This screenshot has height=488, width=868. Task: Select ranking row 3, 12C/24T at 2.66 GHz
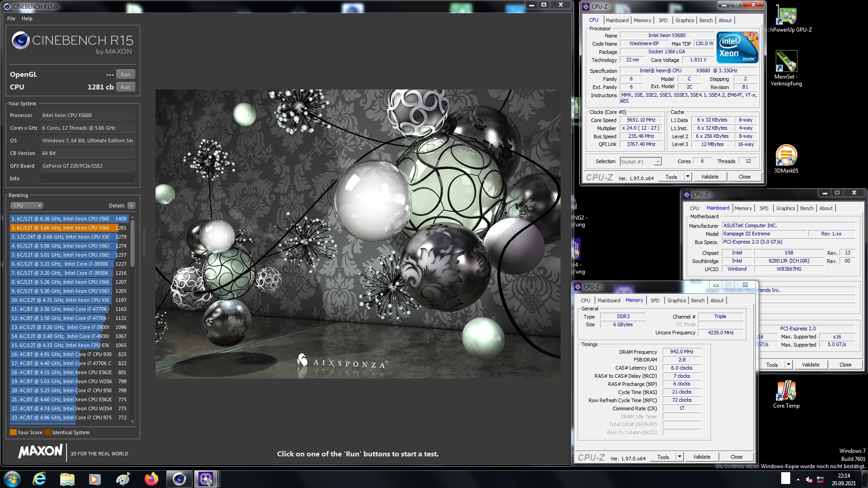pyautogui.click(x=70, y=237)
